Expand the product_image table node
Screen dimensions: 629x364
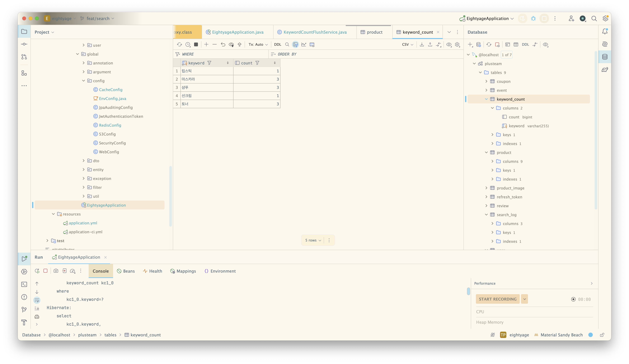pos(486,188)
